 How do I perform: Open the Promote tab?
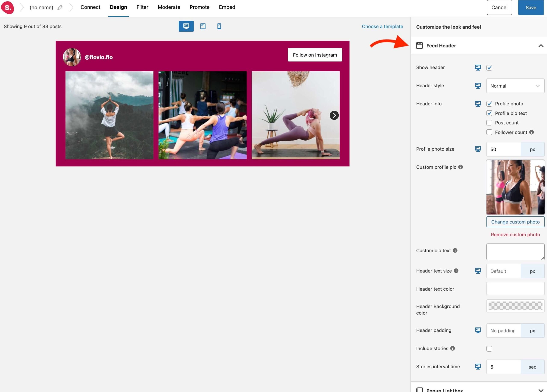click(x=199, y=7)
